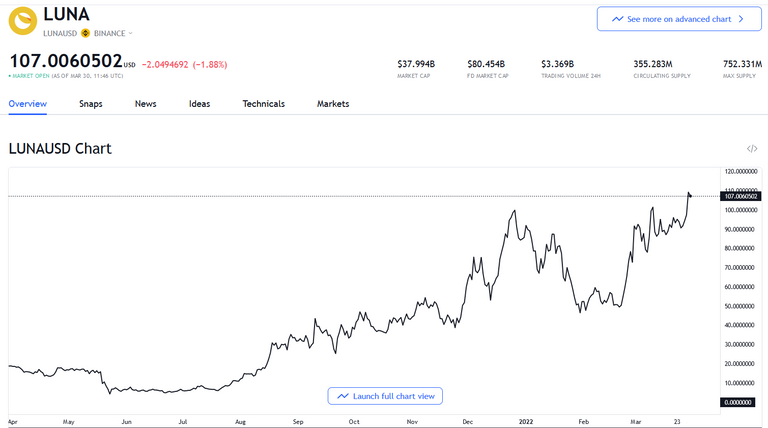This screenshot has height=428, width=768.
Task: Open See more on advanced chart
Action: [679, 19]
